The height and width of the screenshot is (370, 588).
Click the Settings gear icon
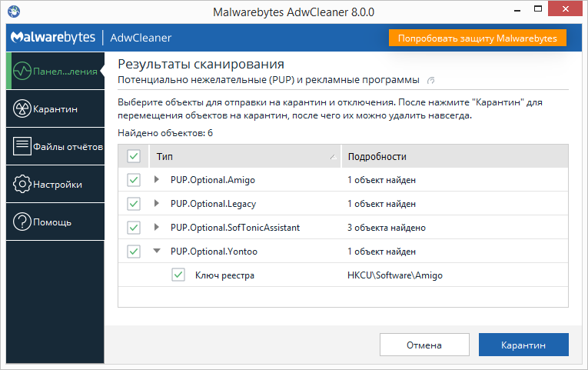tap(22, 184)
